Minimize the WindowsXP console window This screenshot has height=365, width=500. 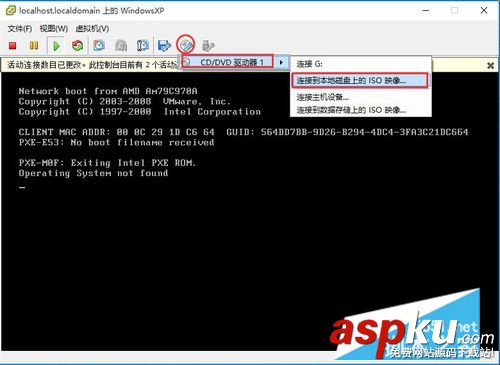click(426, 11)
